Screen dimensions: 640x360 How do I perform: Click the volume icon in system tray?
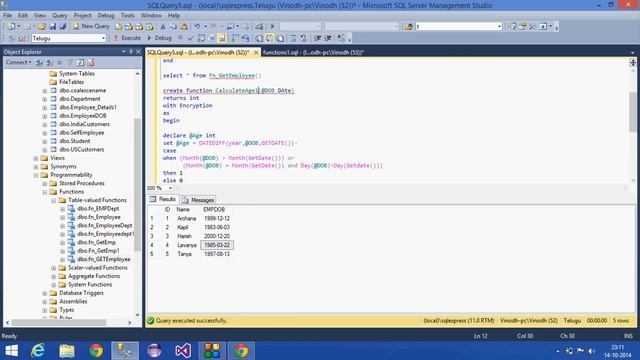[591, 351]
